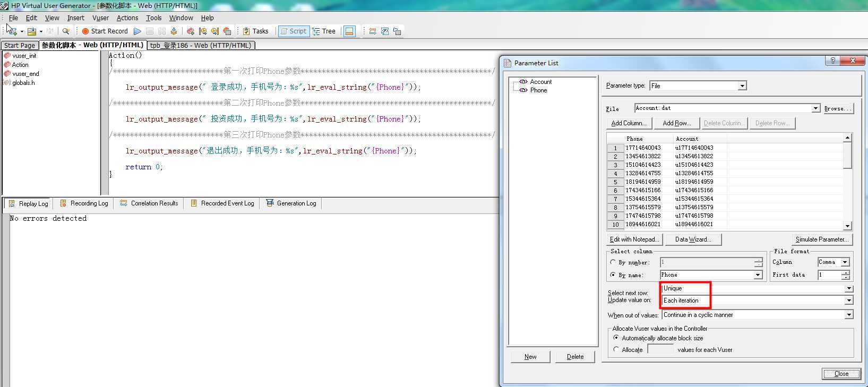Viewport: 868px width, 387px height.
Task: Switch to tpb_登录186 script tab
Action: click(x=201, y=46)
